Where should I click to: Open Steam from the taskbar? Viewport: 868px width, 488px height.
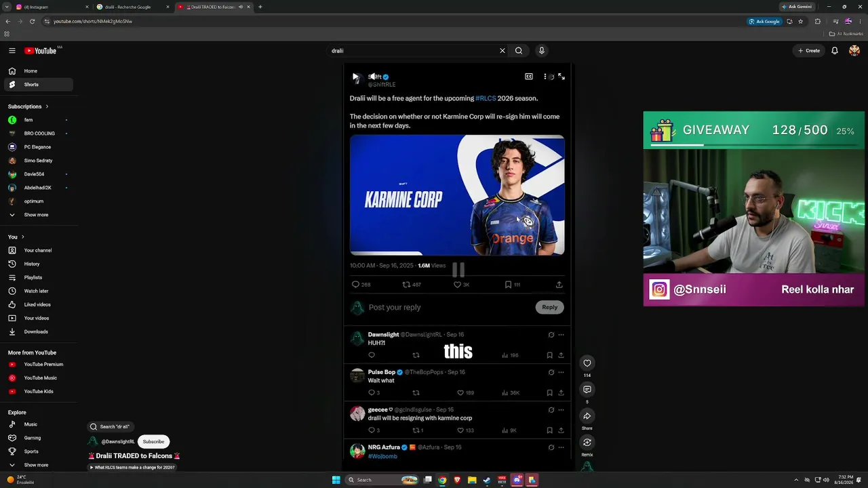[x=487, y=480]
